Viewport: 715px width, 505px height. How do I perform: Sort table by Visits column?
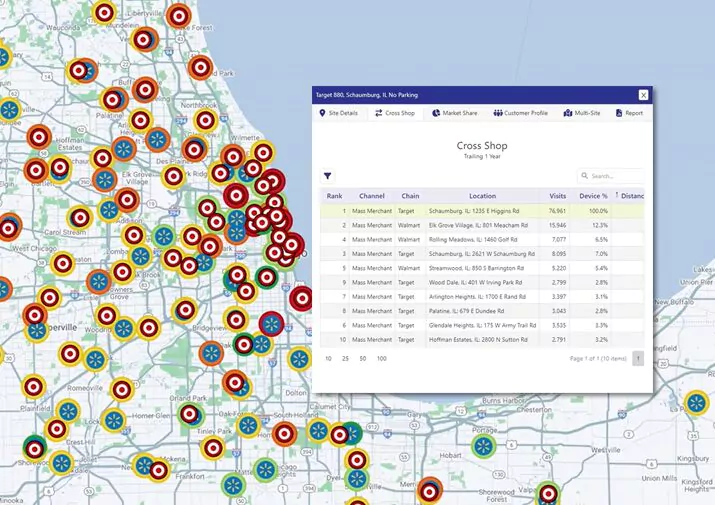click(x=557, y=196)
